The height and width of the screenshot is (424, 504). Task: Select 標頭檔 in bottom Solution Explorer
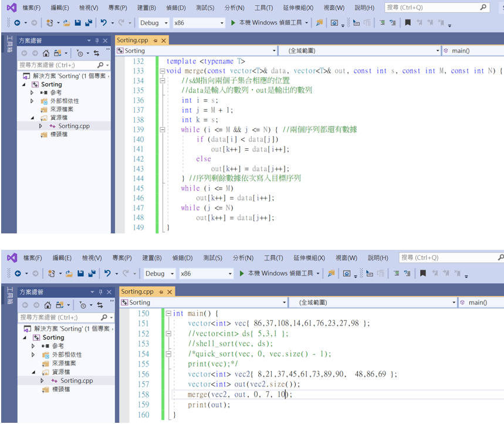61,389
